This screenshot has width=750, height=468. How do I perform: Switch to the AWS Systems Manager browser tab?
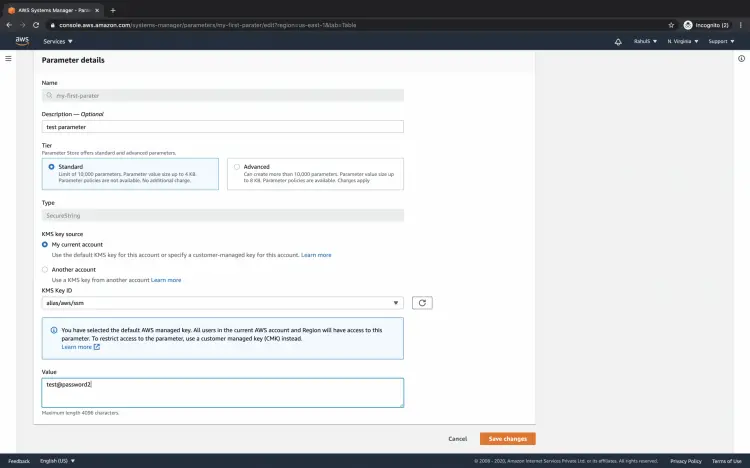53,10
